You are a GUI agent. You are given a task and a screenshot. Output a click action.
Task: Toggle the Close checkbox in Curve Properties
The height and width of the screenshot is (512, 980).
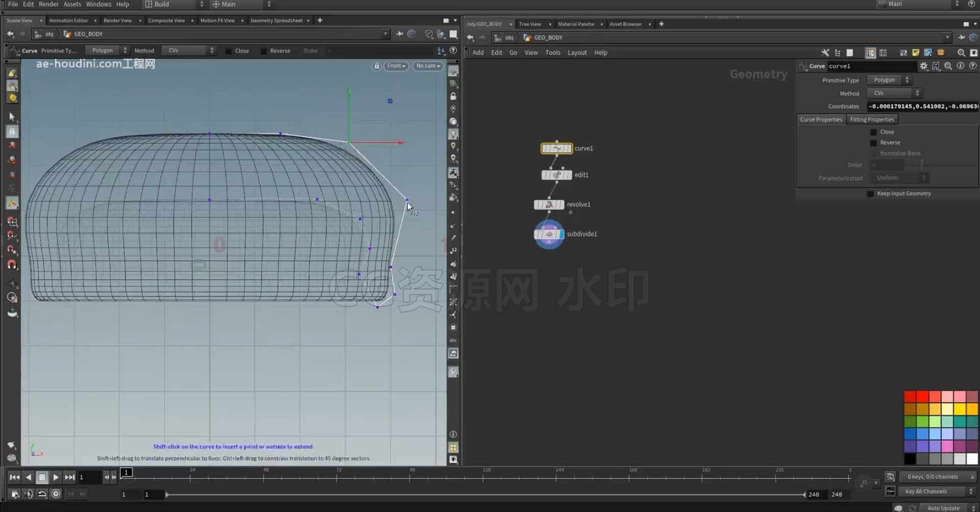[x=873, y=132]
